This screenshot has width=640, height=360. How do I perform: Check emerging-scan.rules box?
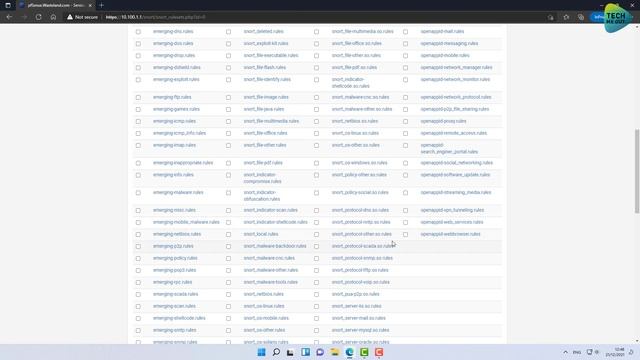(x=138, y=307)
